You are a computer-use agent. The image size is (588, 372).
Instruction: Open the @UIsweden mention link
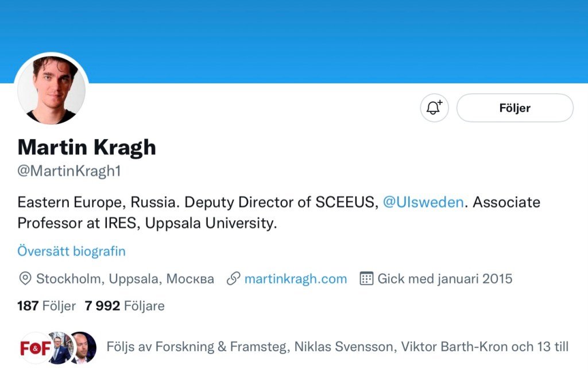(423, 202)
